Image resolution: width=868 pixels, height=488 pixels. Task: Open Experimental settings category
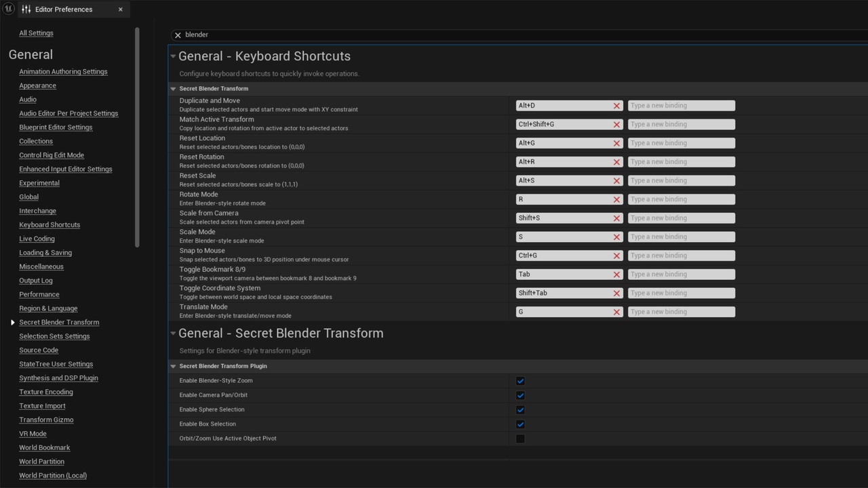[39, 183]
